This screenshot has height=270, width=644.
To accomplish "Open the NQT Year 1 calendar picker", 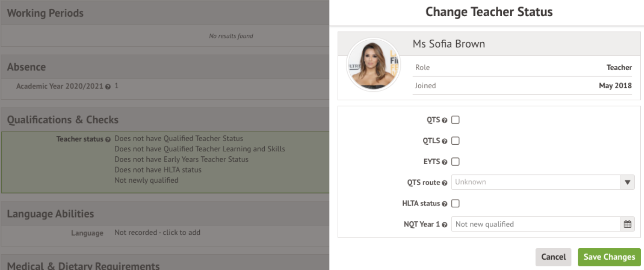I will point(627,224).
